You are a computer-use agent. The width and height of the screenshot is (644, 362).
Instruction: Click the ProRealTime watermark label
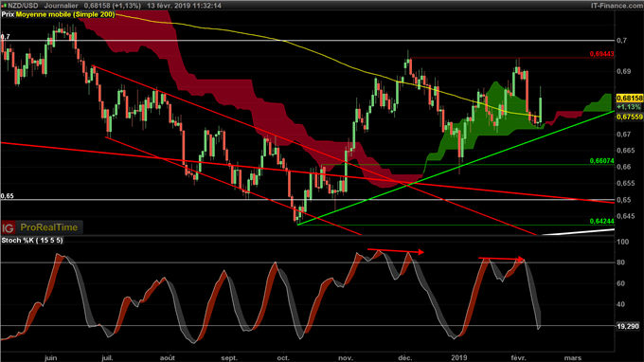click(49, 227)
